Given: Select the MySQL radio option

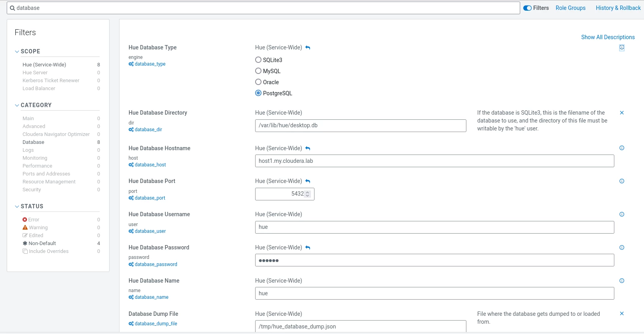Looking at the screenshot, I should pyautogui.click(x=258, y=71).
